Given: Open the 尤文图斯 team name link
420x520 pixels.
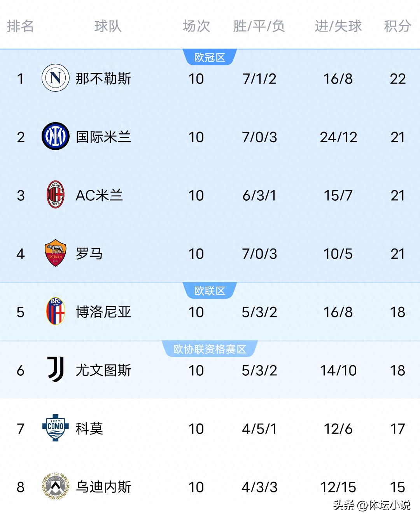Looking at the screenshot, I should click(x=103, y=370).
